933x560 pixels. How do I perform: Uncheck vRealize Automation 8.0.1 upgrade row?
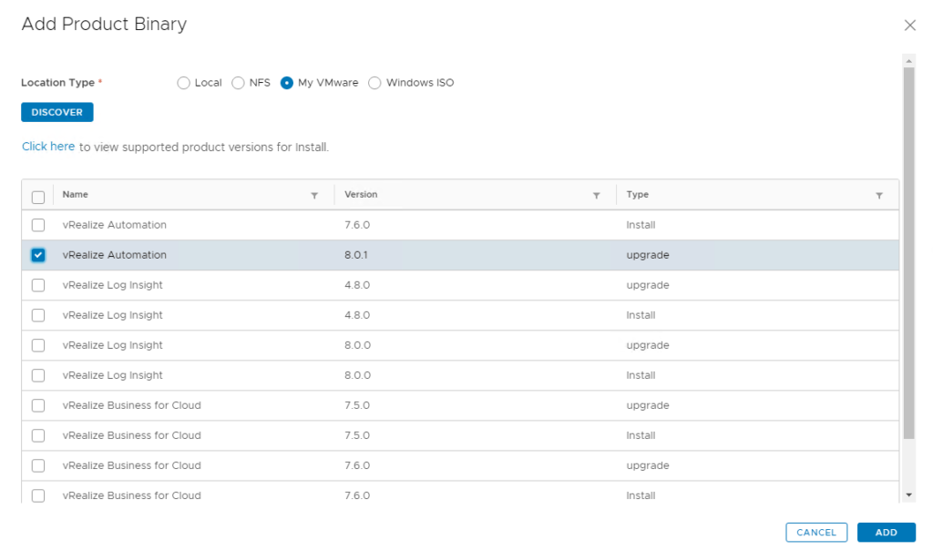tap(38, 255)
